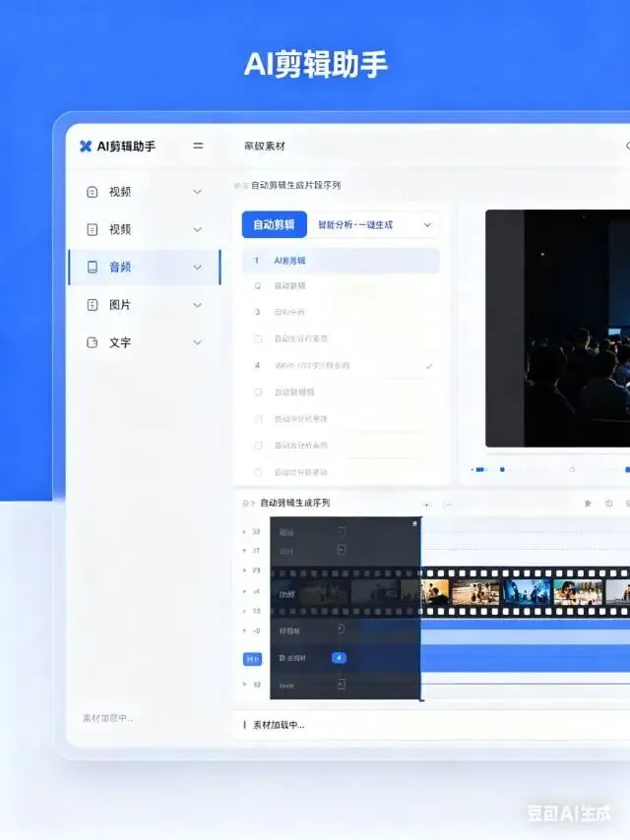630x840 pixels.
Task: Select list row numbered 3
Action: pyautogui.click(x=341, y=312)
